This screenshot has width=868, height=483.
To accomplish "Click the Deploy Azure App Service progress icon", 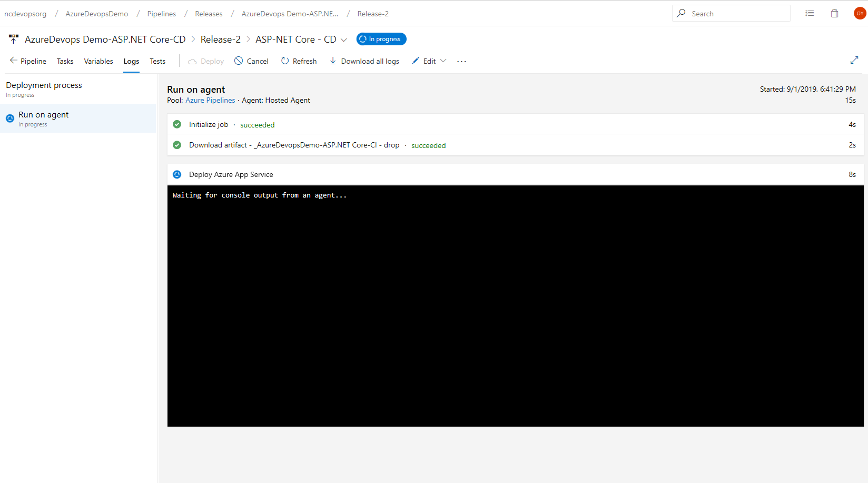I will coord(177,174).
